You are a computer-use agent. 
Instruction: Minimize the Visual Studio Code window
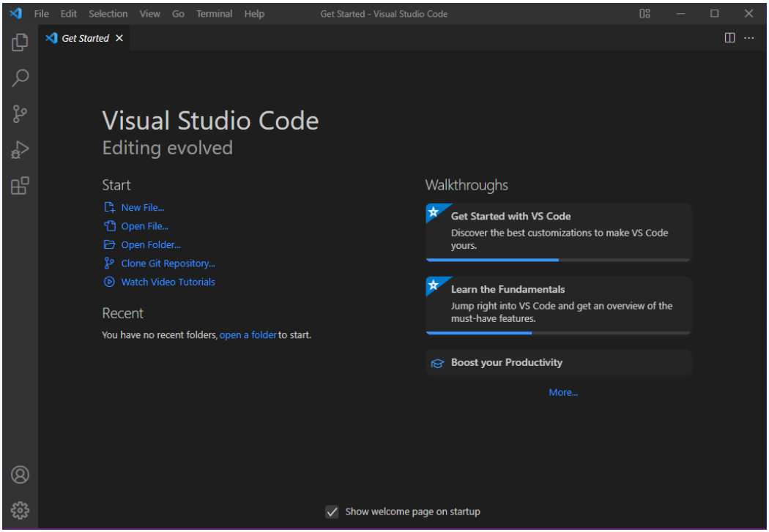click(680, 14)
